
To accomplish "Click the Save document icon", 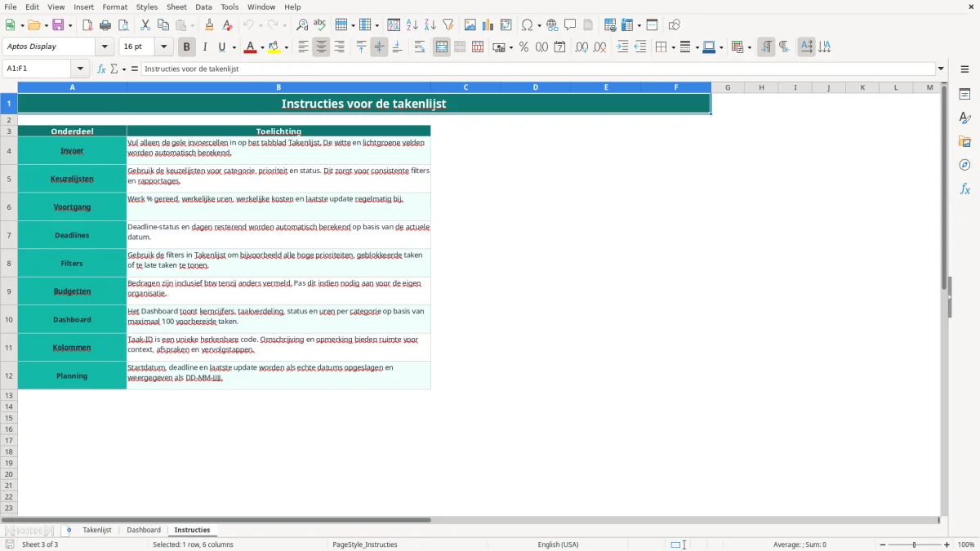I will [x=58, y=24].
